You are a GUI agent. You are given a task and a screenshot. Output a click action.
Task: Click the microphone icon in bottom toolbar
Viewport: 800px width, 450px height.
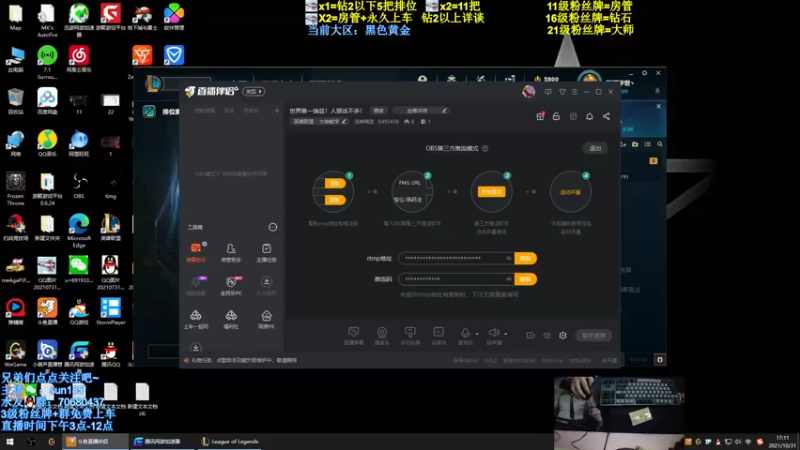465,333
